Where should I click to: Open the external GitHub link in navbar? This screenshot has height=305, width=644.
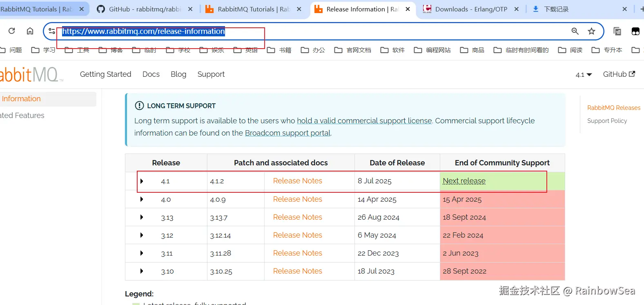click(619, 74)
